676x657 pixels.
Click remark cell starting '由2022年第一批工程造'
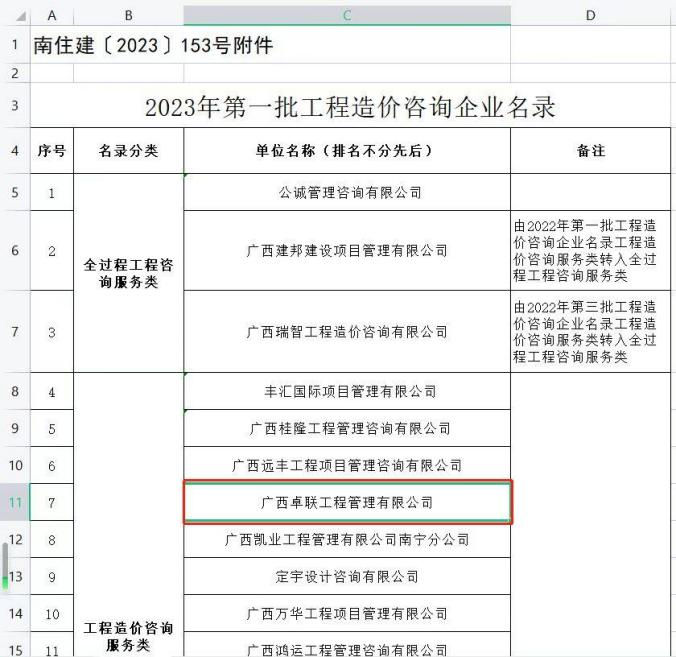591,250
